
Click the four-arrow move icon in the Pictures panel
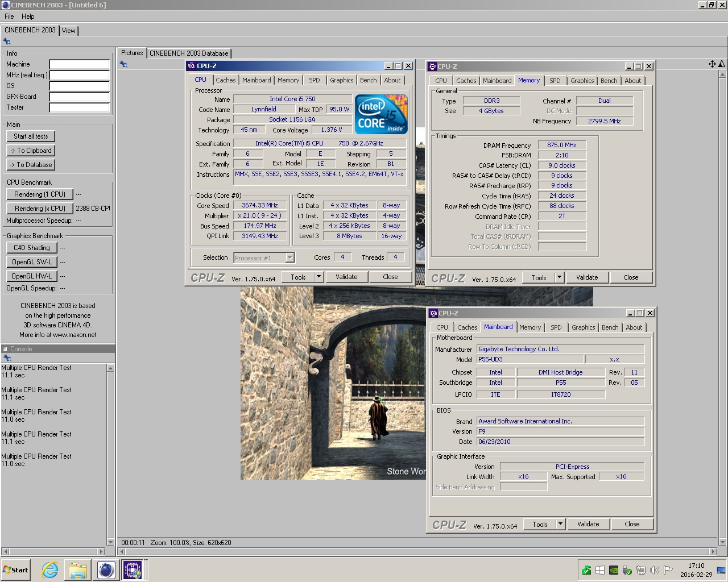[x=712, y=64]
